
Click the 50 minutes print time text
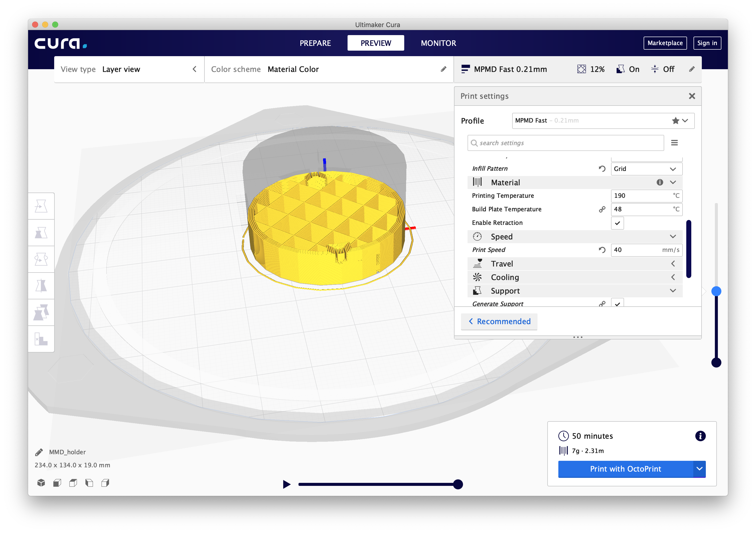tap(592, 436)
